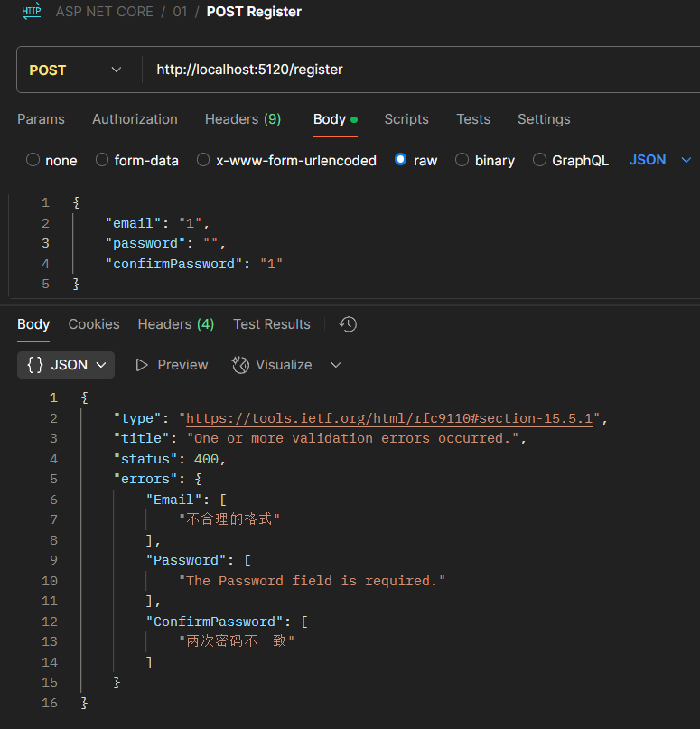Click the HTTP request type icon

[x=32, y=12]
